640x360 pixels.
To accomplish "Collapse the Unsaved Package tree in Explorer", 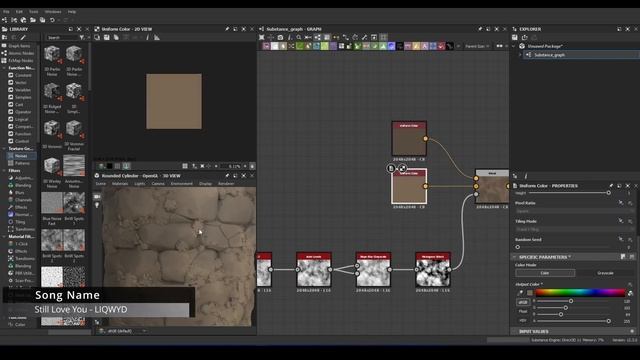I will (x=514, y=46).
